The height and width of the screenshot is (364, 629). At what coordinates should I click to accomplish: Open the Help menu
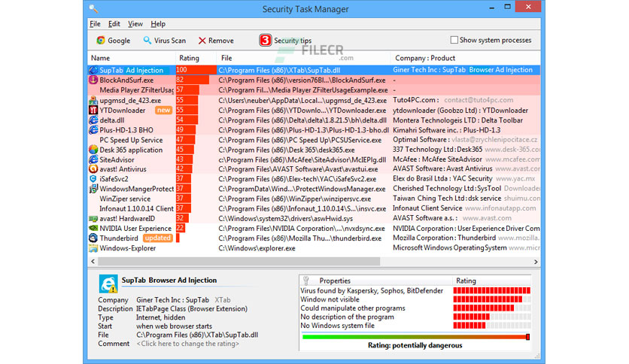(x=158, y=24)
